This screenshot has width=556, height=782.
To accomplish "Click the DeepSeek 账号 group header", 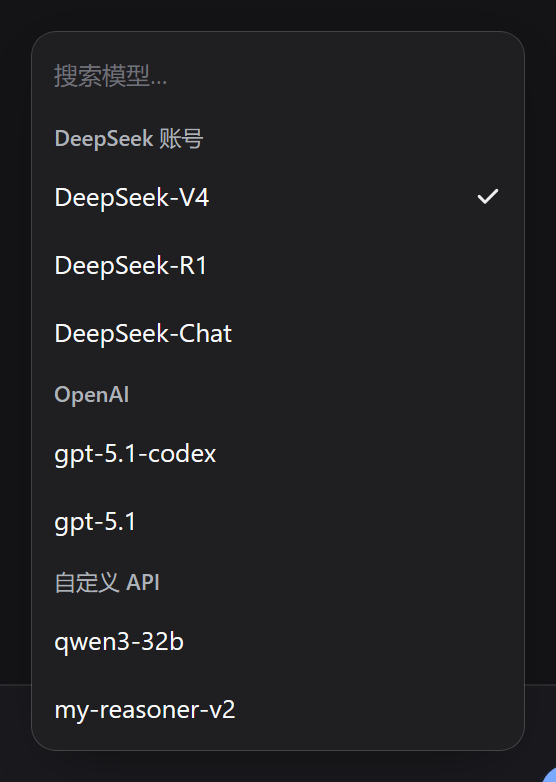I will click(129, 139).
